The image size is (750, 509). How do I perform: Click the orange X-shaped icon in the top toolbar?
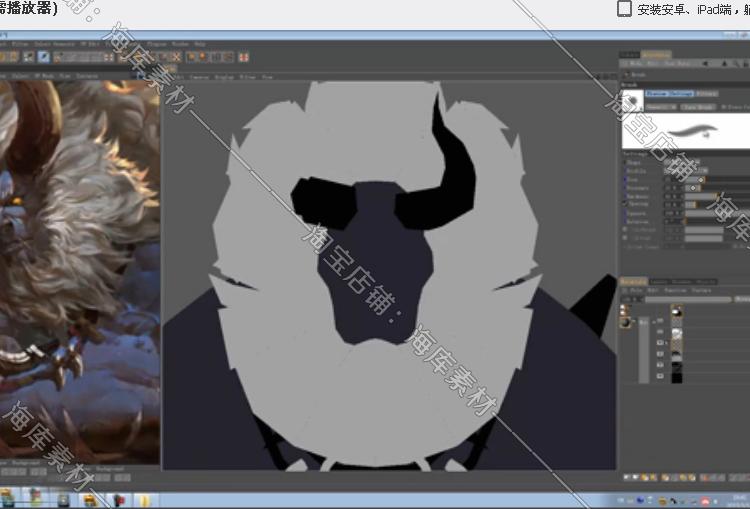coord(176,57)
